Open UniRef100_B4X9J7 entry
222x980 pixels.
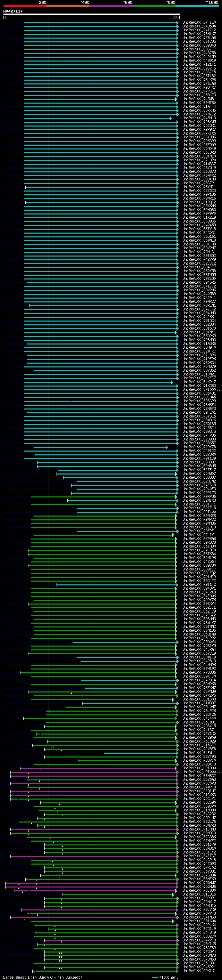(x=199, y=382)
